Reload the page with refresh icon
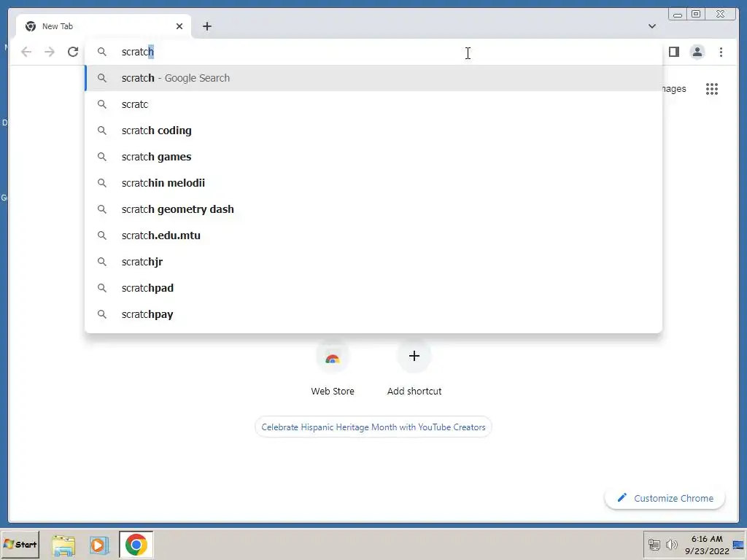Viewport: 747px width, 560px height. click(x=73, y=52)
